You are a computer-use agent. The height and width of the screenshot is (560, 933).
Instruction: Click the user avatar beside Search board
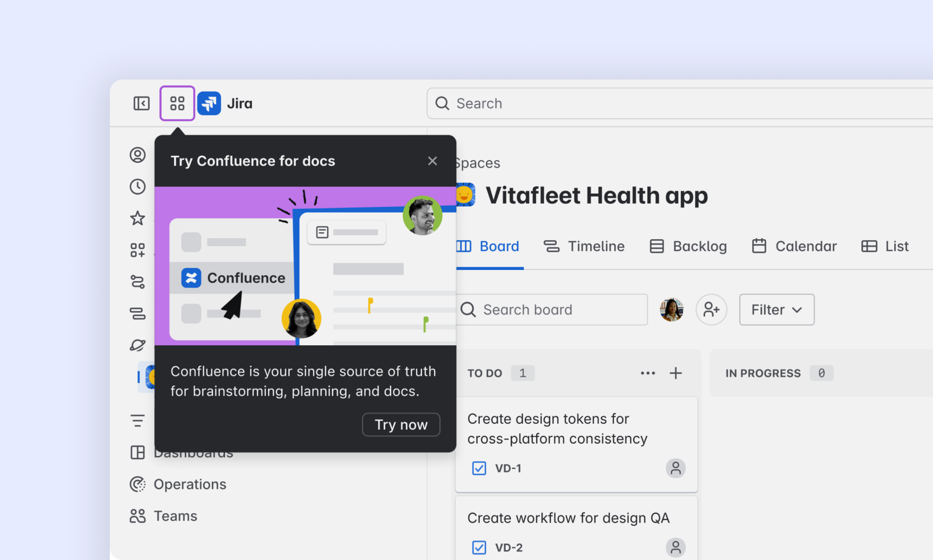671,310
